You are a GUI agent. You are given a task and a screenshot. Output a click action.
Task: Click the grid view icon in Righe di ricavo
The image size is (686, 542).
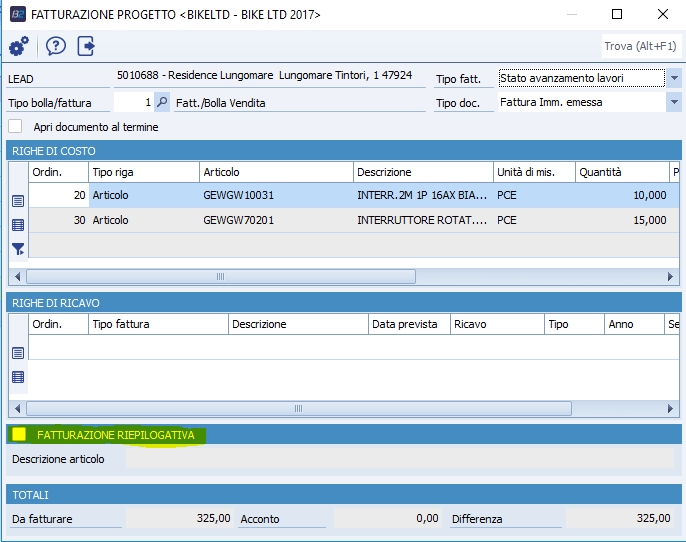coord(18,377)
